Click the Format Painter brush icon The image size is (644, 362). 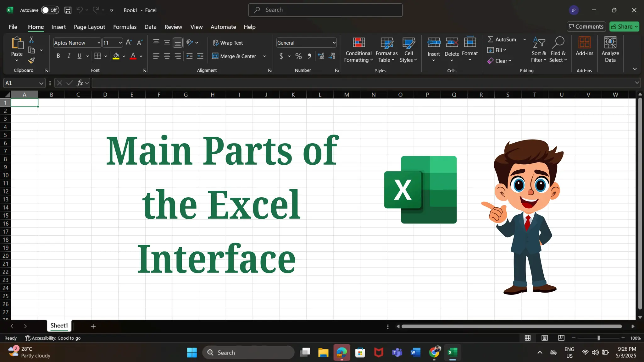click(x=31, y=60)
